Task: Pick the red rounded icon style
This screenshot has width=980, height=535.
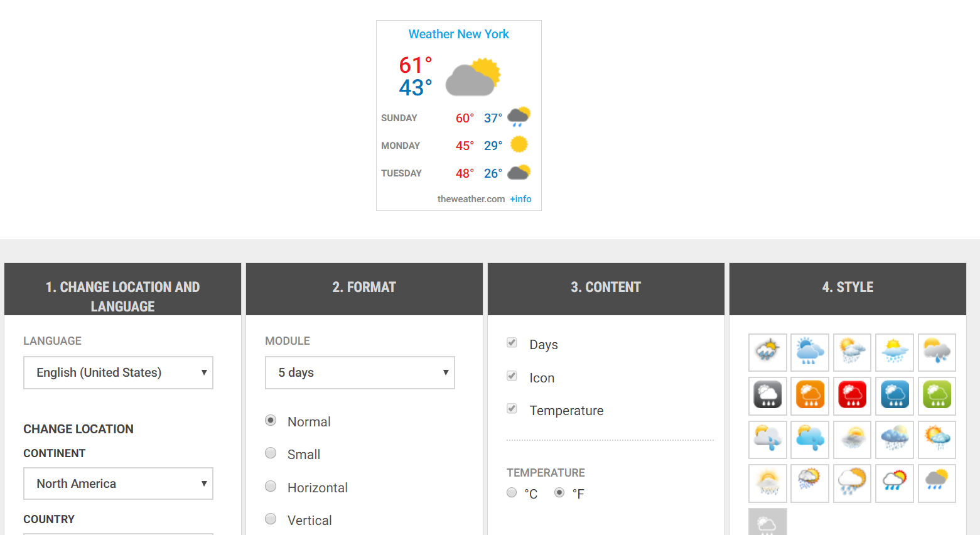Action: click(x=852, y=396)
